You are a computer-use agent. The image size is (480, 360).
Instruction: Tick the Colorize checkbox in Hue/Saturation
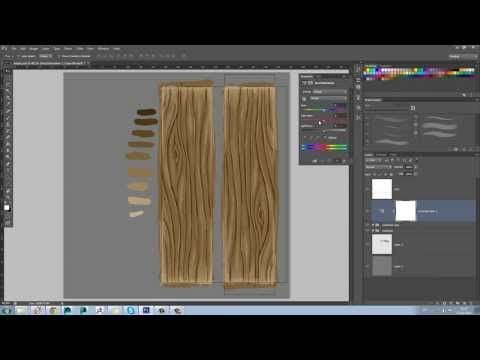pos(325,137)
